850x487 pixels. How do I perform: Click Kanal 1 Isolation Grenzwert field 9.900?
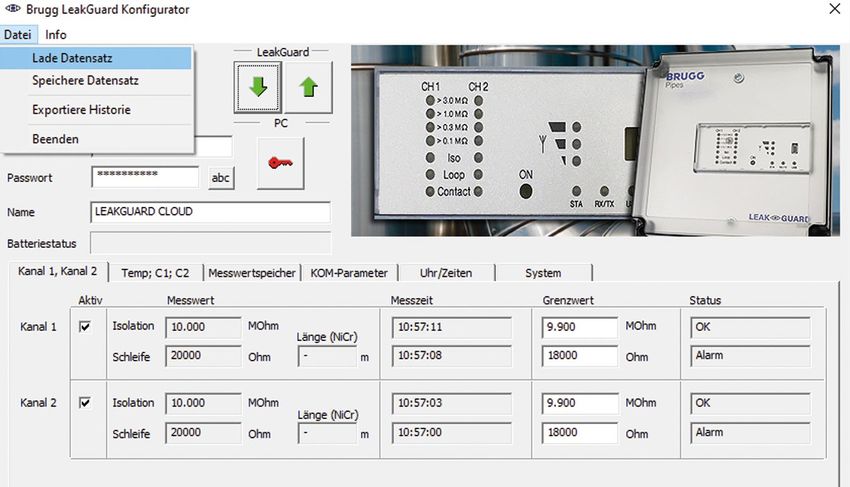click(579, 327)
